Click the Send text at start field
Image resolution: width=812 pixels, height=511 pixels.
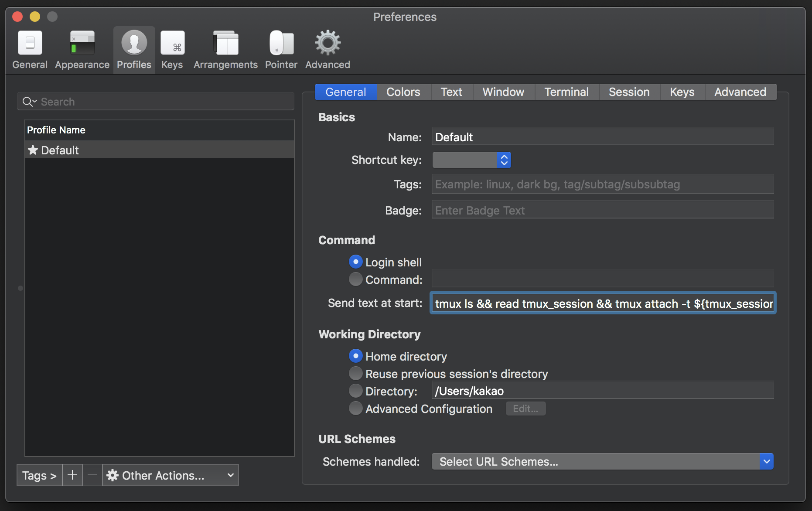point(603,303)
